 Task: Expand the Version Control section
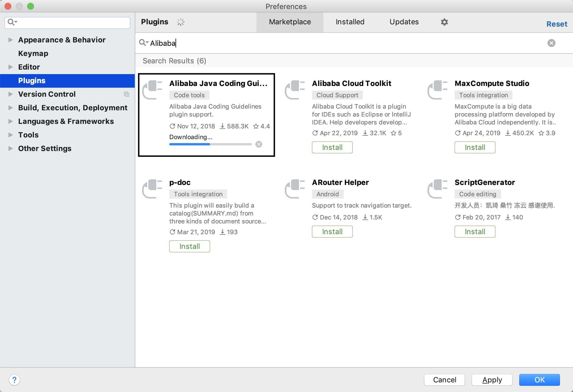point(10,94)
